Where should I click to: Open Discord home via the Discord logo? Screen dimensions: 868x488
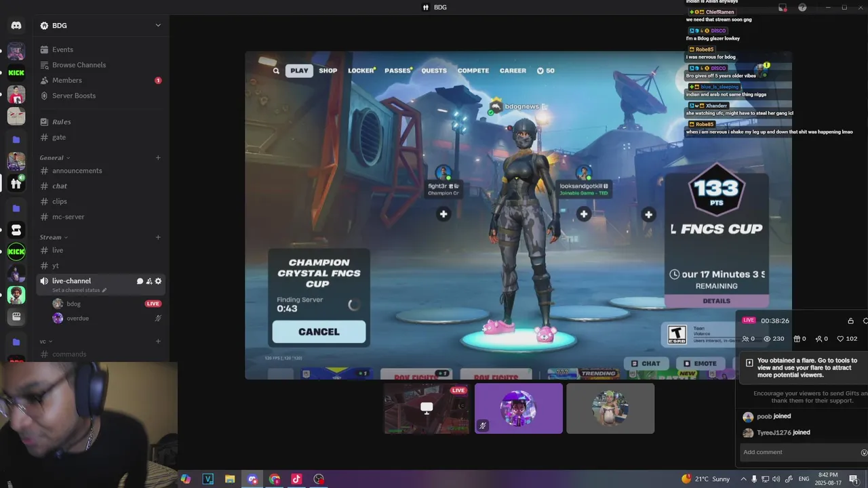pos(16,26)
